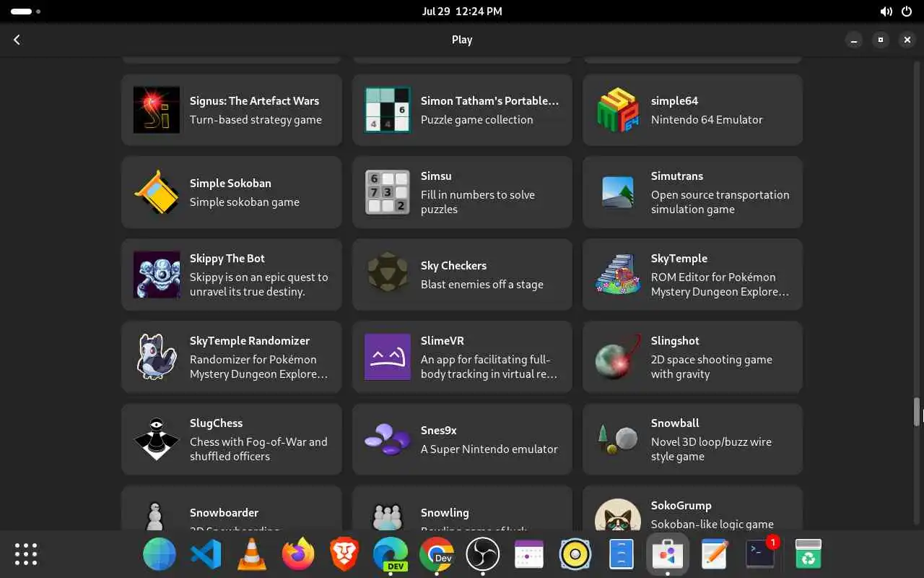The width and height of the screenshot is (924, 578).
Task: Click the Signus: The Artefact Wars title
Action: click(254, 101)
